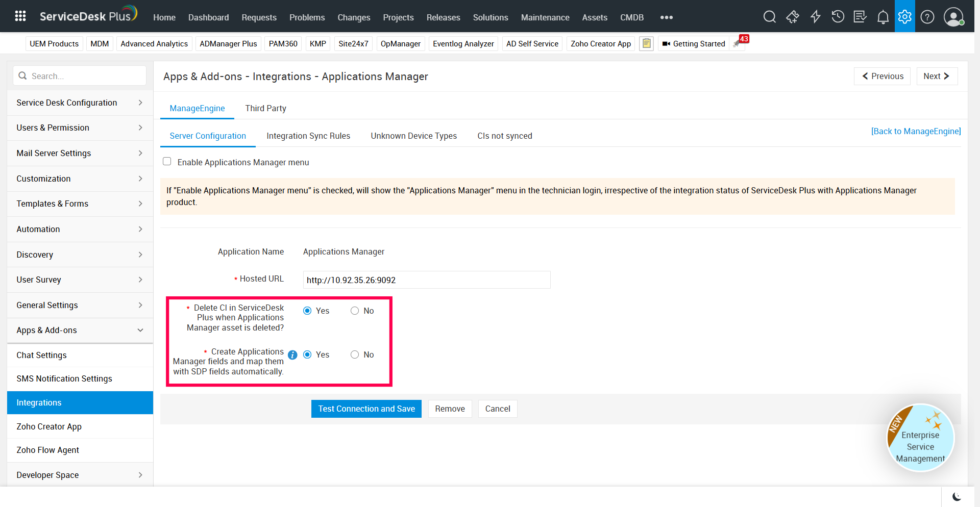Expand User Survey section
Image resolution: width=980 pixels, height=507 pixels.
point(80,280)
